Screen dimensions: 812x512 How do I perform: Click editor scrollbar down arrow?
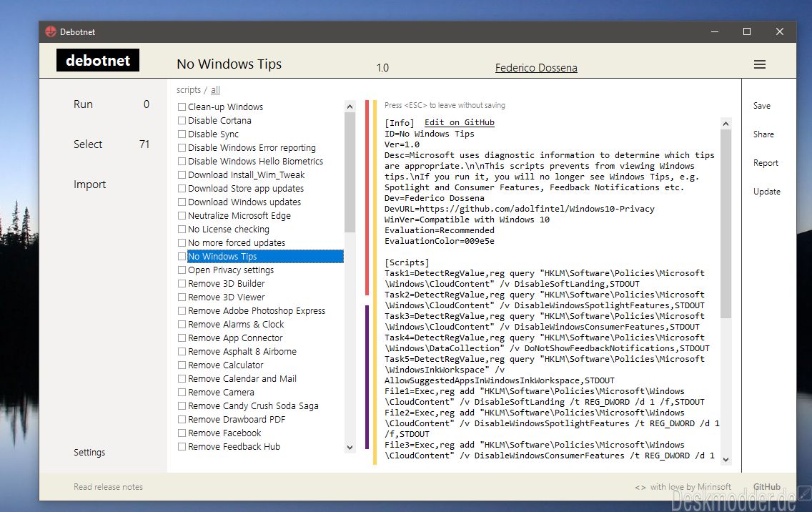click(726, 459)
